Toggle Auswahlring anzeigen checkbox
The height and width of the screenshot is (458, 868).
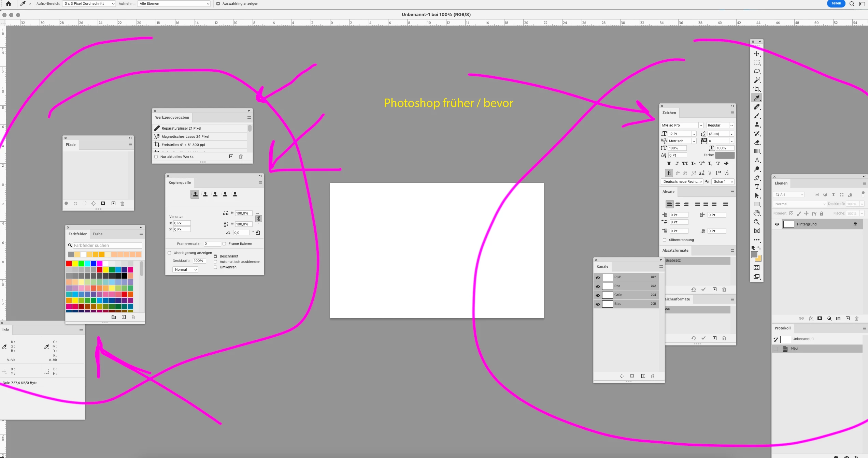[x=218, y=4]
